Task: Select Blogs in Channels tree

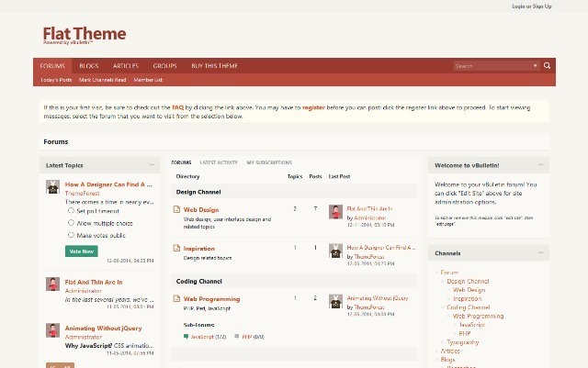Action: [x=447, y=360]
